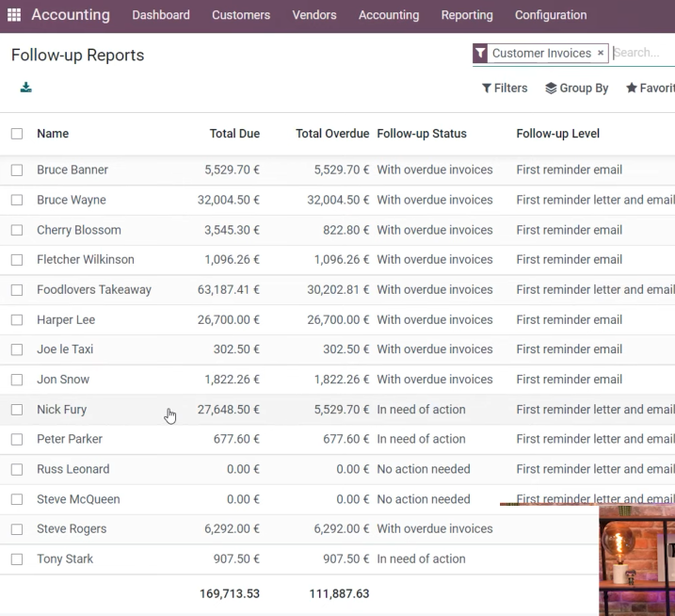The image size is (675, 616).
Task: Expand the Group By dropdown
Action: (576, 88)
